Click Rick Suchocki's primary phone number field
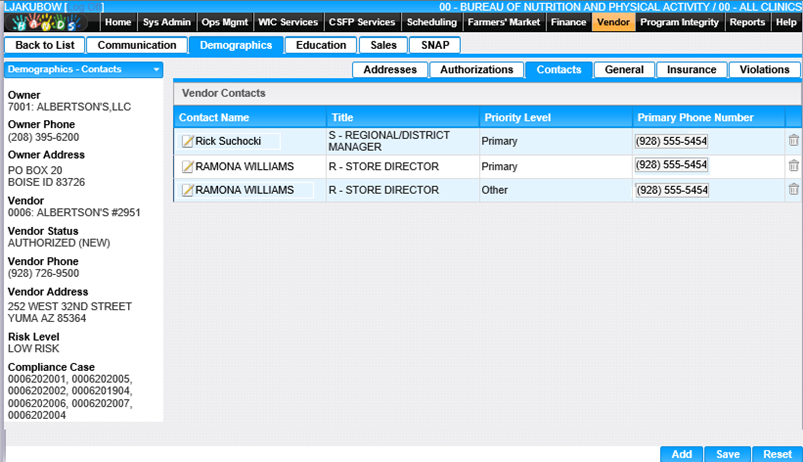Viewport: 803px width, 462px height. pyautogui.click(x=671, y=141)
